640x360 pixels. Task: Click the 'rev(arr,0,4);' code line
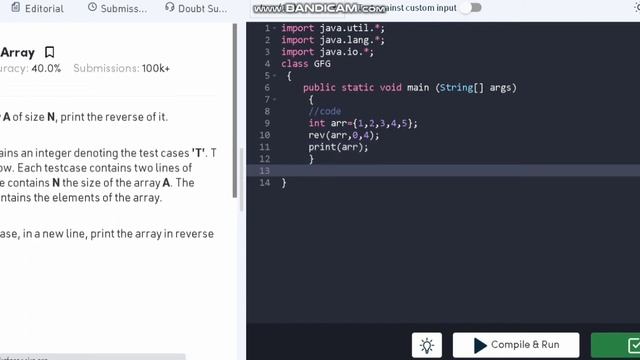(344, 135)
